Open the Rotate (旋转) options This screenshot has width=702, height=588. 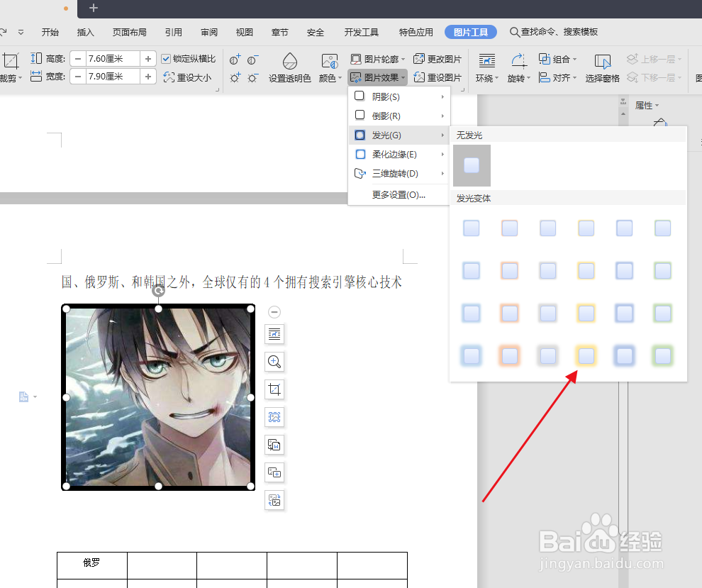point(518,67)
